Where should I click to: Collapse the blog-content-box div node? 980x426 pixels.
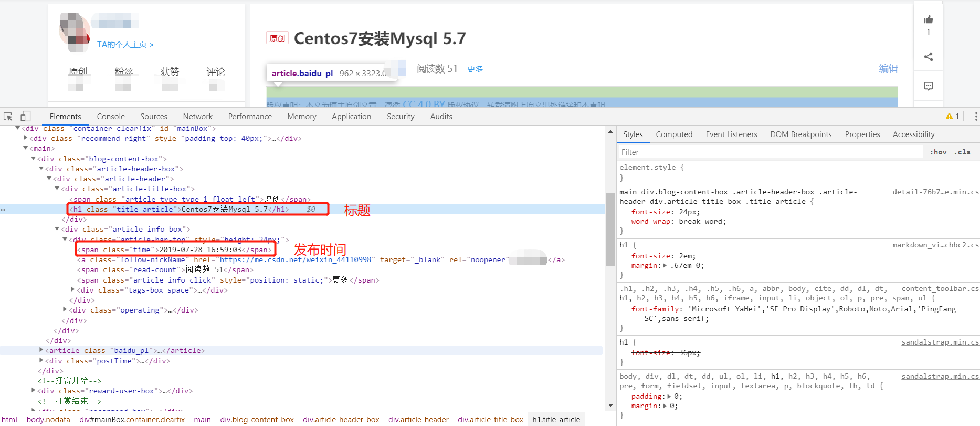(34, 158)
